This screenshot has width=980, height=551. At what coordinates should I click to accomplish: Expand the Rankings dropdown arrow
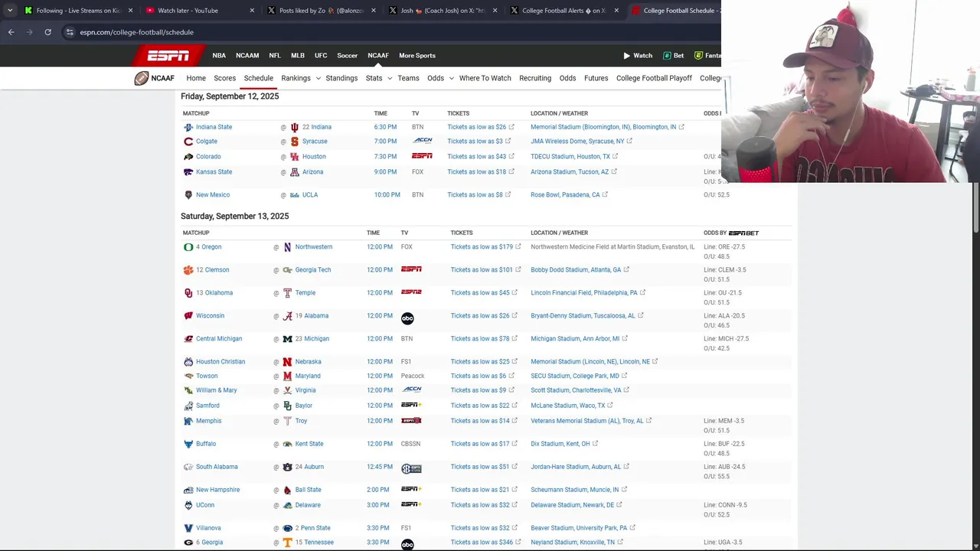318,78
